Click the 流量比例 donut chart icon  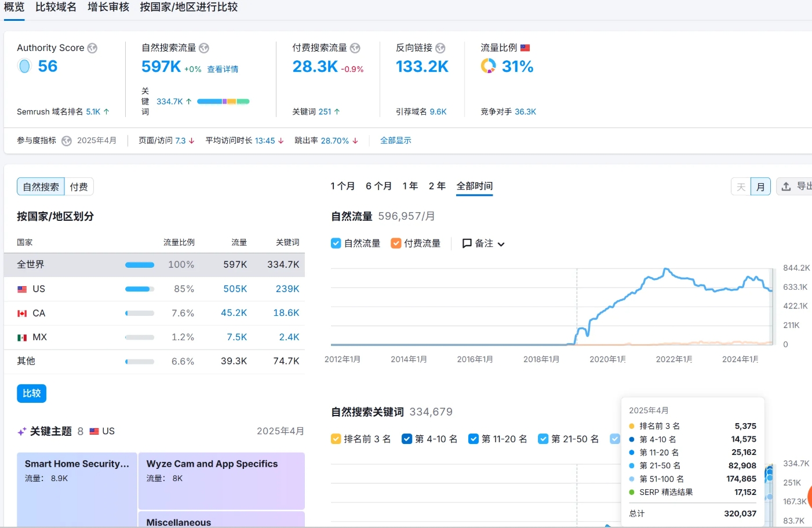tap(488, 66)
